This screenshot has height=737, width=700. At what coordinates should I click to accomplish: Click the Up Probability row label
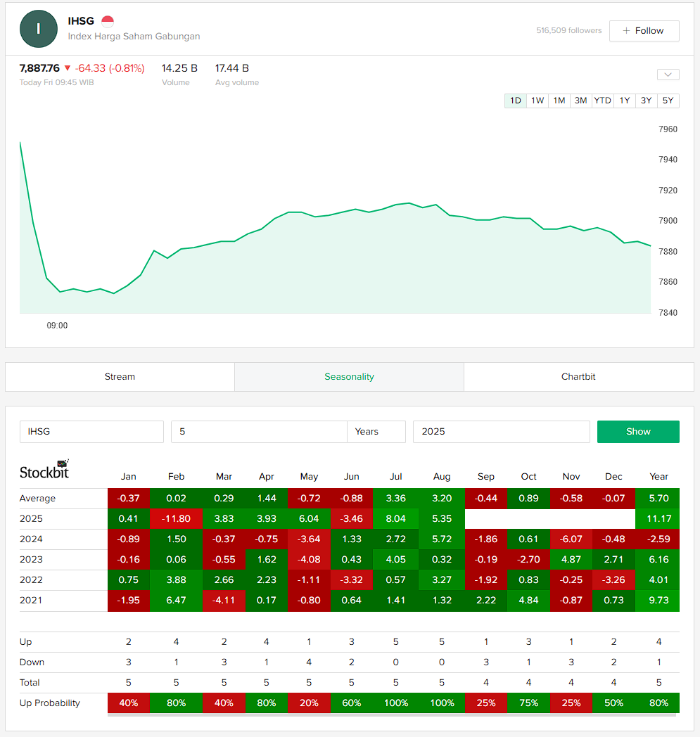click(50, 703)
